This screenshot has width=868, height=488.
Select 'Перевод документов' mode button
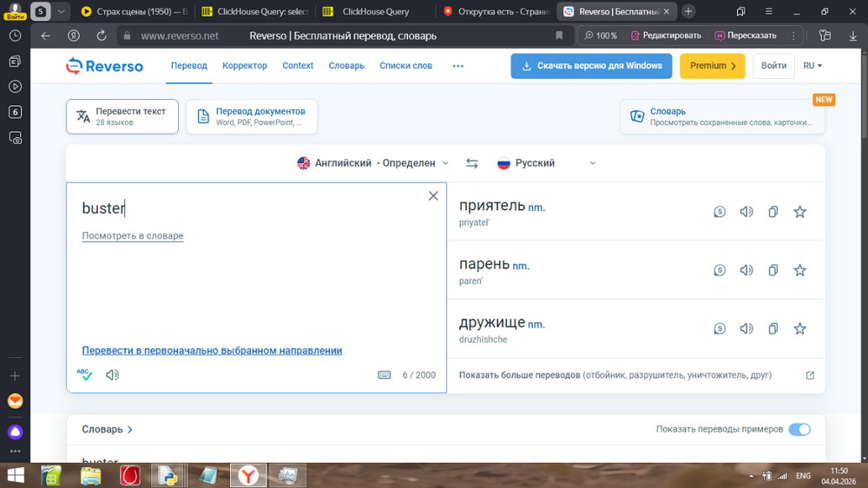coord(252,116)
